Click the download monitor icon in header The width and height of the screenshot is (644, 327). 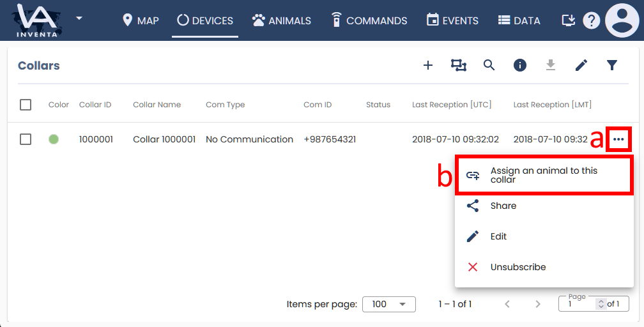pos(568,20)
